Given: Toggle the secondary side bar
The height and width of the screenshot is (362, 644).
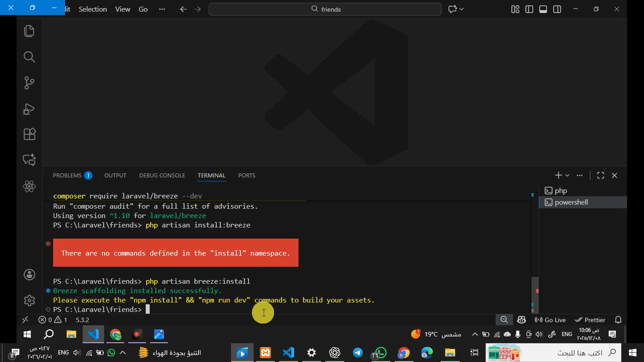Looking at the screenshot, I should (557, 9).
